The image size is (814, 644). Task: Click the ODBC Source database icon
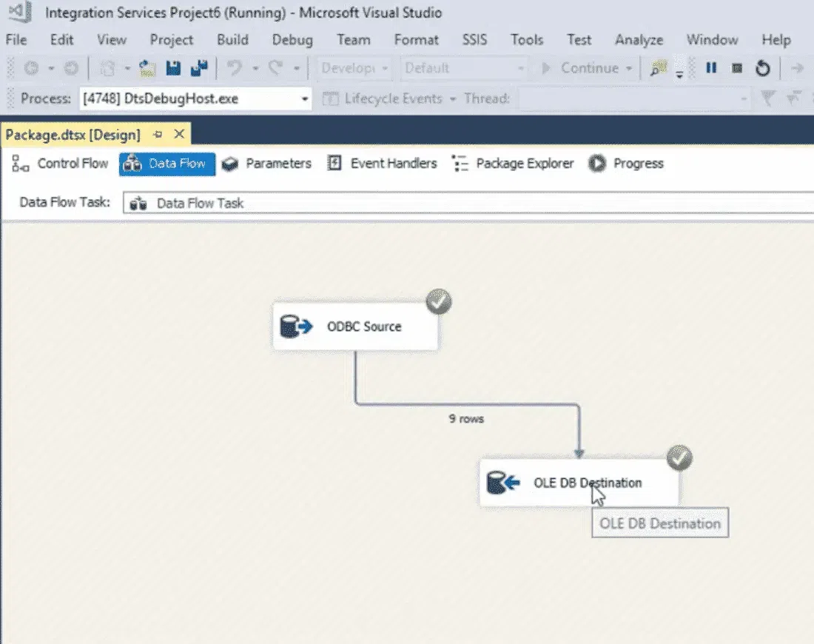click(296, 326)
